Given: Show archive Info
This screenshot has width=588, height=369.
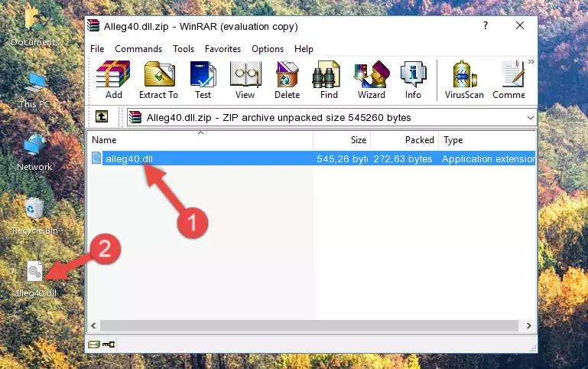Looking at the screenshot, I should click(x=413, y=80).
